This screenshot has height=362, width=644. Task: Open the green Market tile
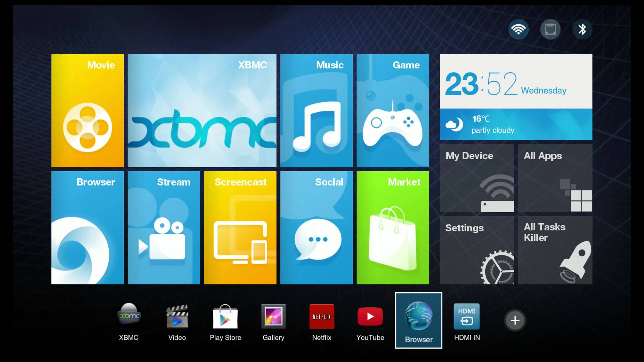(393, 228)
